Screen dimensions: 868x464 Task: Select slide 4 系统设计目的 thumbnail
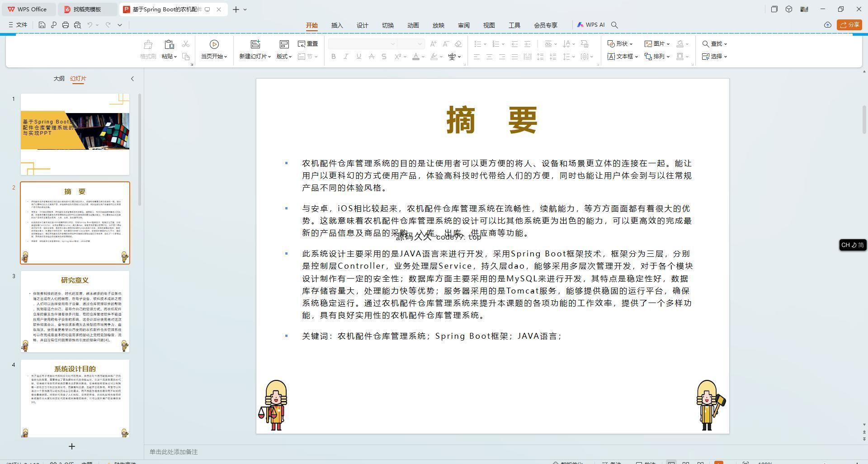coord(75,398)
